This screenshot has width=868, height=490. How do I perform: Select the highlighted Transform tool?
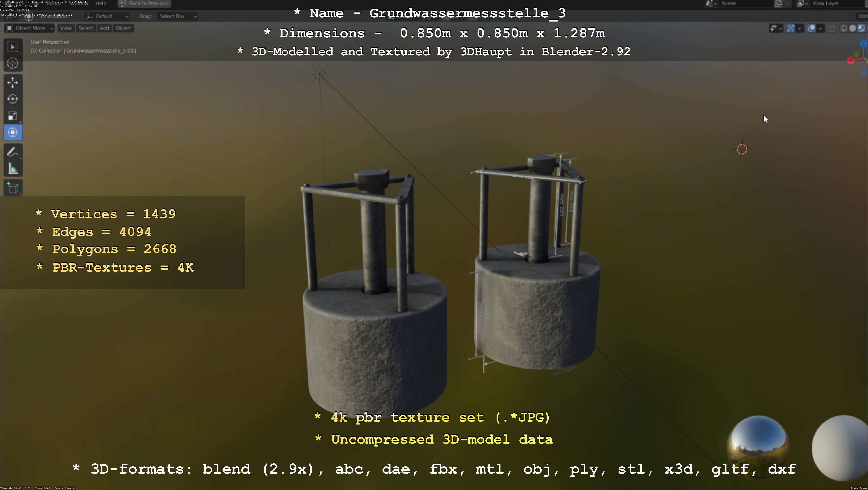pyautogui.click(x=13, y=132)
